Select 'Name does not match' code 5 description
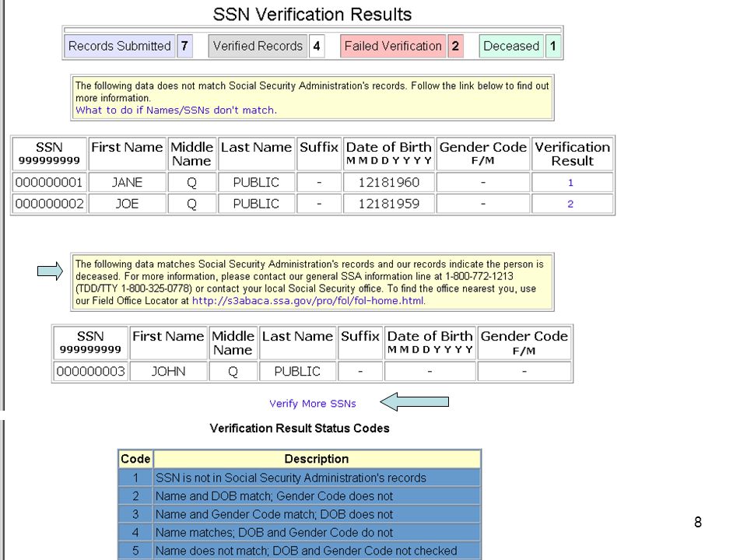 [317, 551]
